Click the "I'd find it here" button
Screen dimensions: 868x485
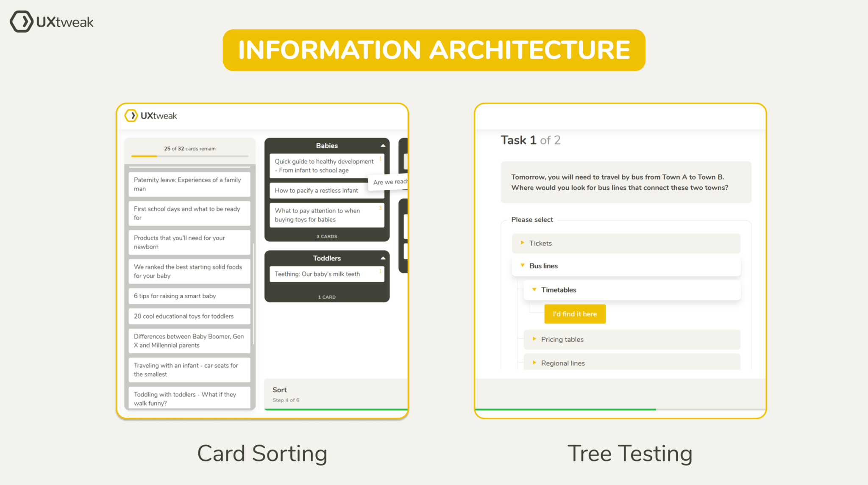pyautogui.click(x=575, y=314)
